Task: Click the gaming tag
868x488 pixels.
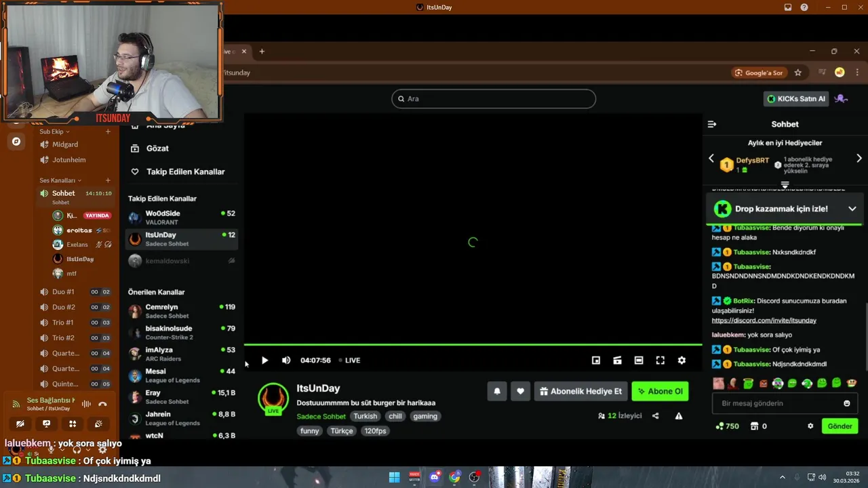Action: point(425,416)
